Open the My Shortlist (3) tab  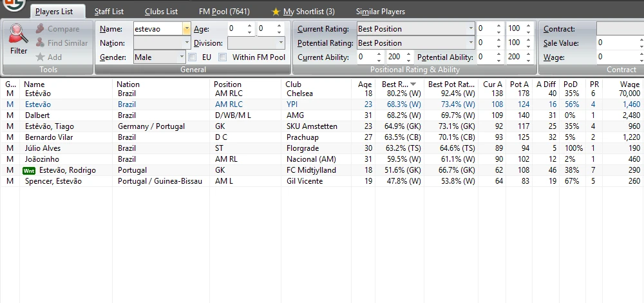coord(309,12)
